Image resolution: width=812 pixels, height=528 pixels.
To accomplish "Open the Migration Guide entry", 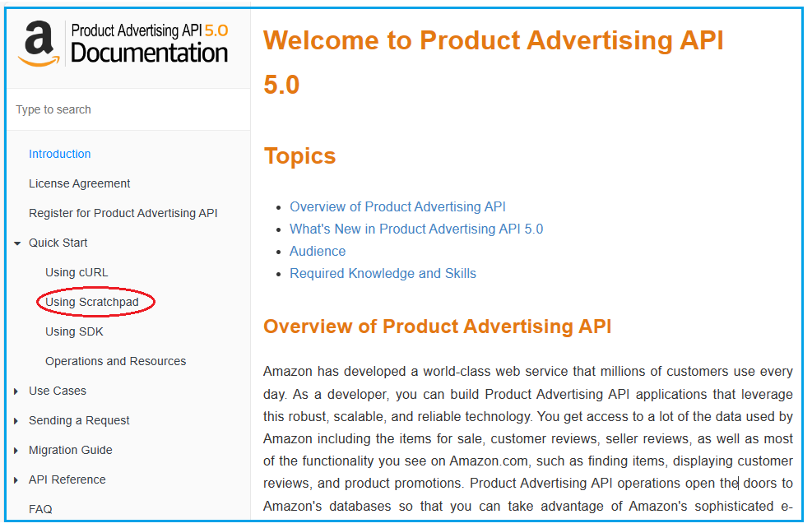I will tap(71, 450).
